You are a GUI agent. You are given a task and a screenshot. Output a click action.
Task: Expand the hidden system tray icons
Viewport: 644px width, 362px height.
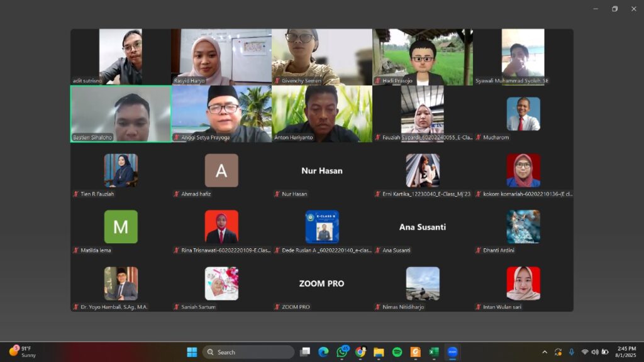[x=545, y=352]
